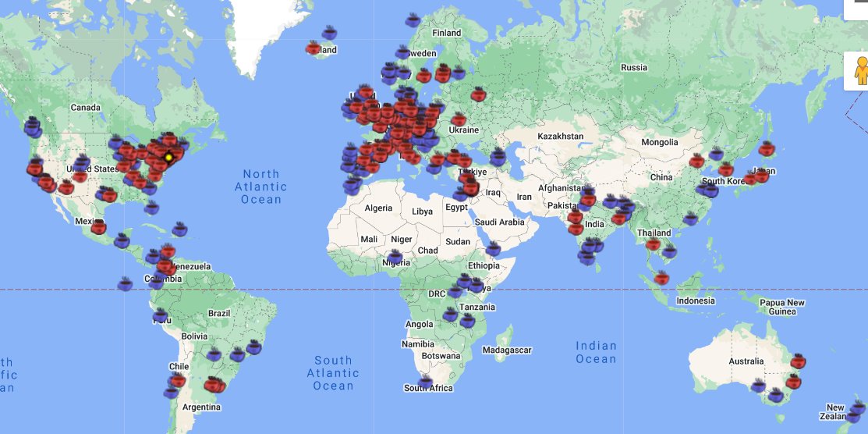Viewport: 868px width, 434px height.
Task: Click blue cup marker at Melbourne, southeastern Australia
Action: 775,395
